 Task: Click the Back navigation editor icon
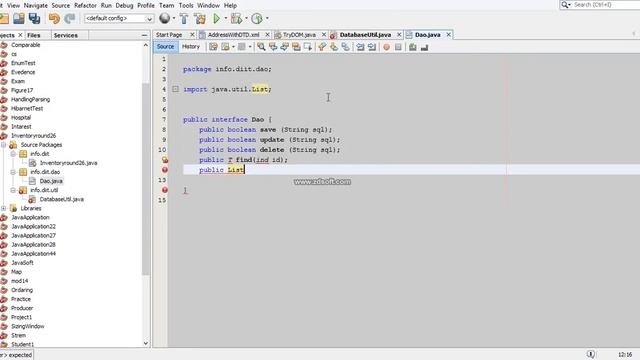225,47
